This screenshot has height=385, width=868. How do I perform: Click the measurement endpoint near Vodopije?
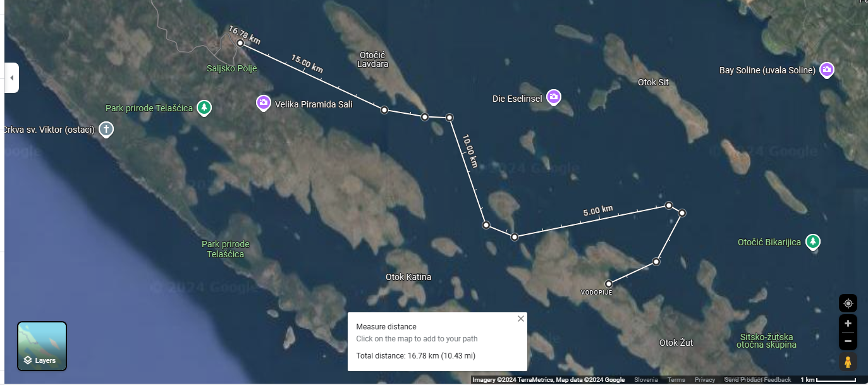click(x=608, y=284)
